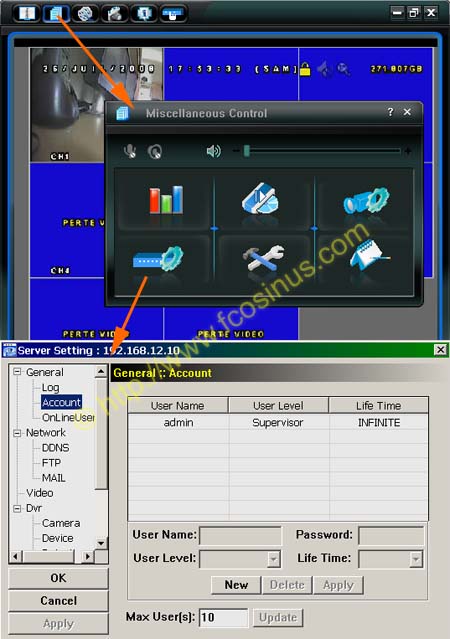Click the OK button
Image resolution: width=450 pixels, height=639 pixels.
click(58, 578)
